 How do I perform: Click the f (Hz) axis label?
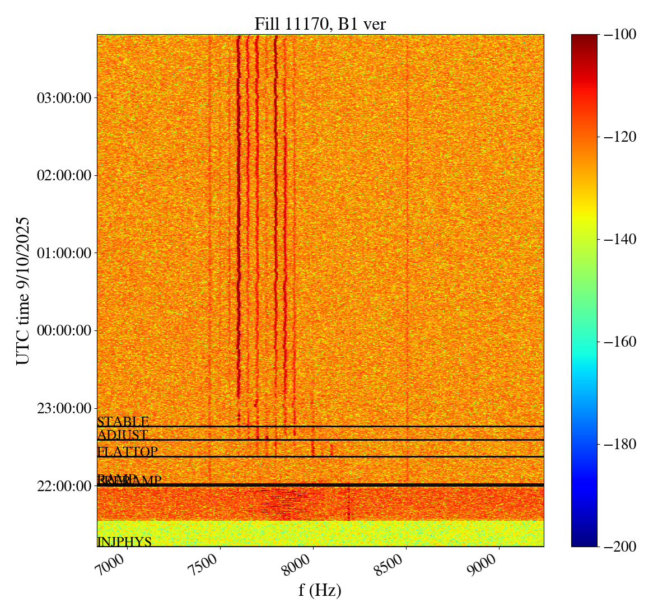(x=320, y=590)
